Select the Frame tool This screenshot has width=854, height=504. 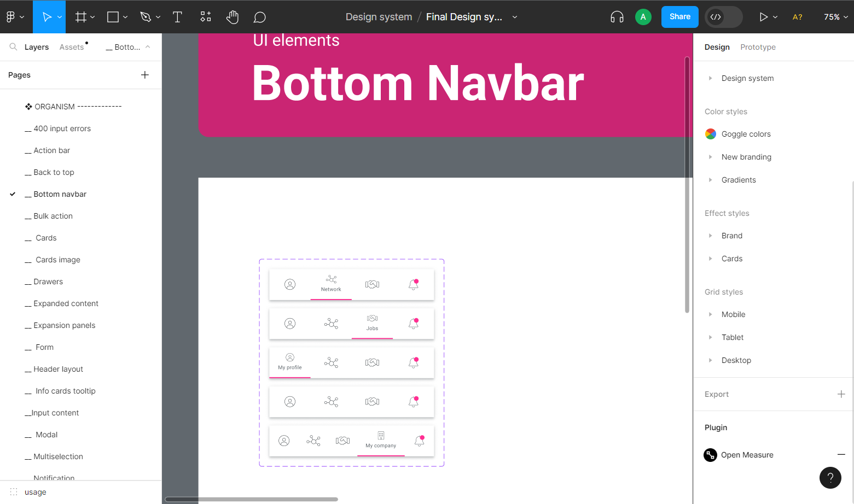[x=81, y=17]
